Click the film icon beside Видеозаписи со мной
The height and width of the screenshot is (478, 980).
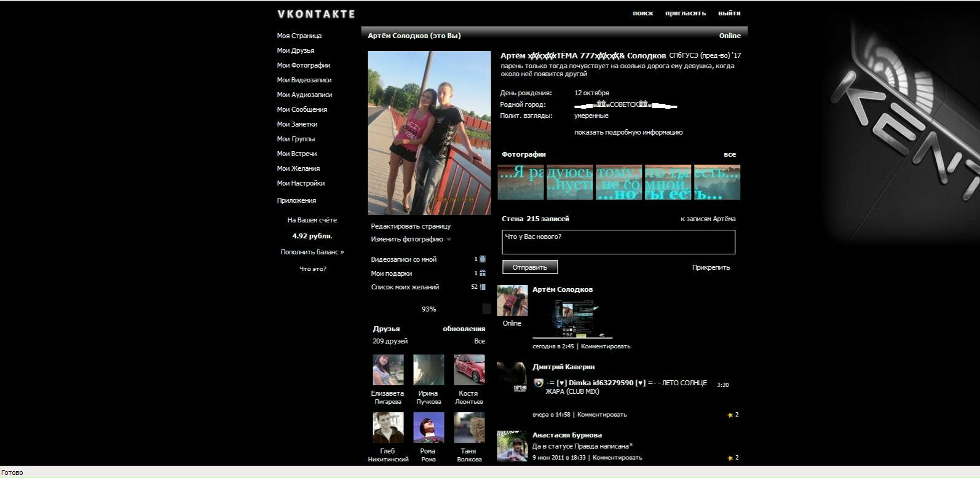(x=483, y=259)
